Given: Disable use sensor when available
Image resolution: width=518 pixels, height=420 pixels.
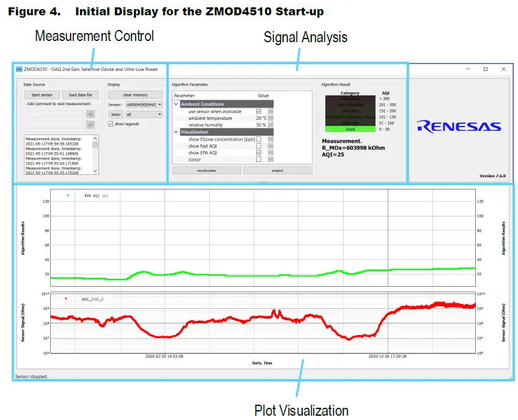Looking at the screenshot, I should tap(259, 112).
